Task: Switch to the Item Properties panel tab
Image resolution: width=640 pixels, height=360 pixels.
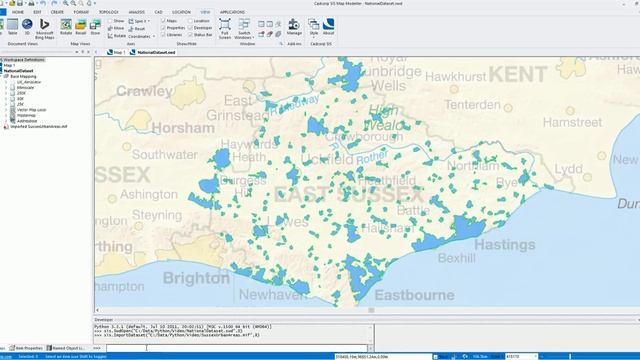Action: tap(26, 348)
